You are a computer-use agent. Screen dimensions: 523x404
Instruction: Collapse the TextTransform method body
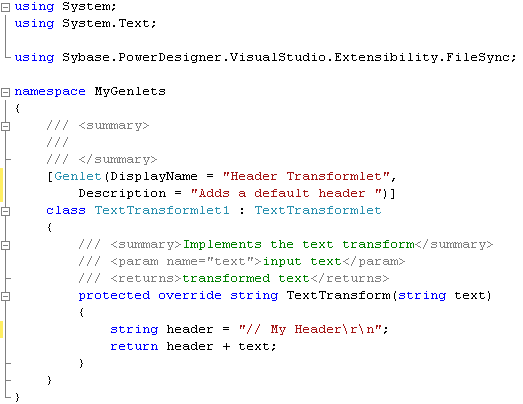5,296
